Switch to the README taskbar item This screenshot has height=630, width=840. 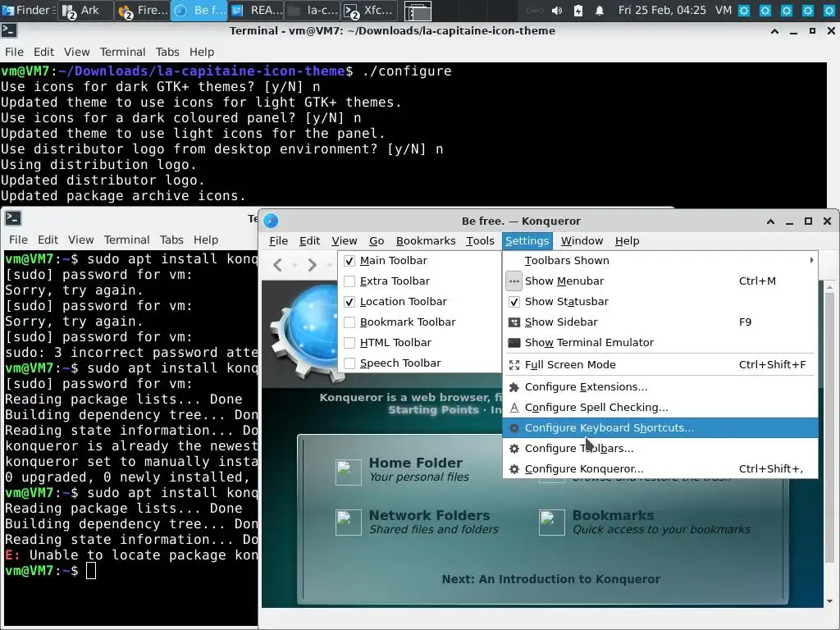(x=257, y=10)
